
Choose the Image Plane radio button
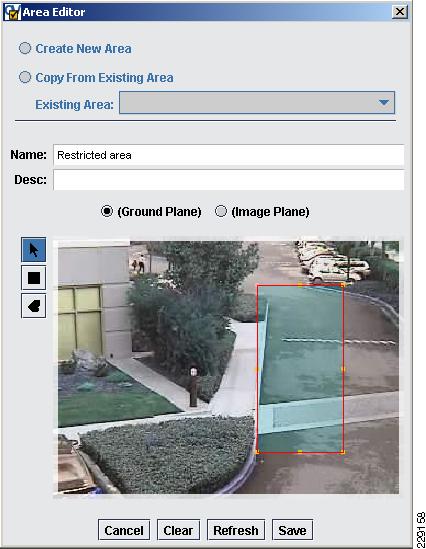(x=221, y=211)
